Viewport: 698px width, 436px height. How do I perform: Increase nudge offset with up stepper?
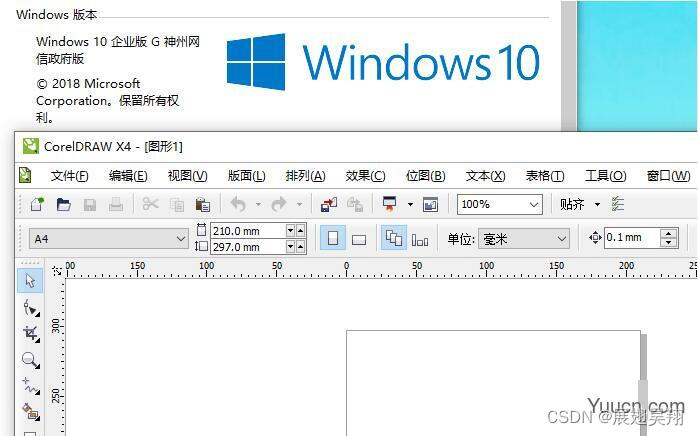(669, 233)
